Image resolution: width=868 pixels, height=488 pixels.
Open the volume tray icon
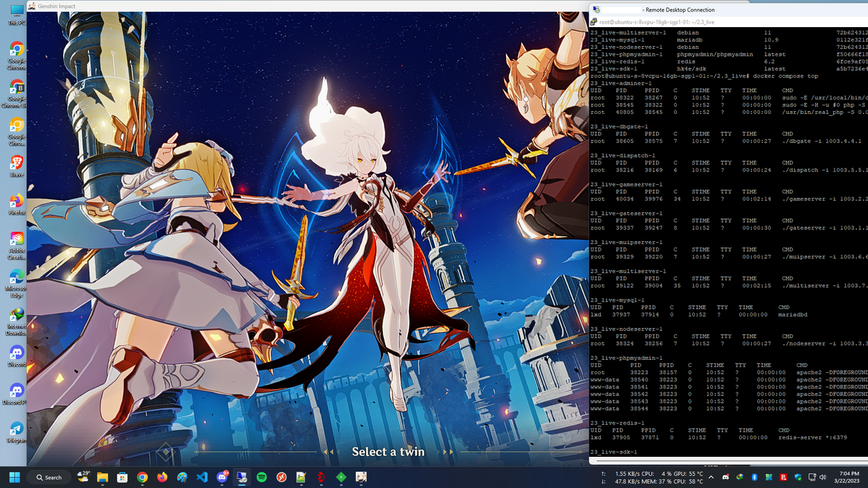pos(823,477)
